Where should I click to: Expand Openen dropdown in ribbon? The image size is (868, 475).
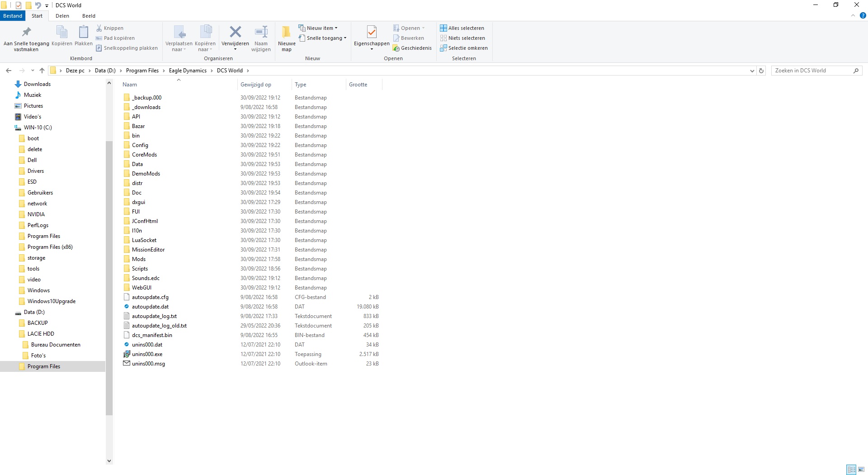coord(423,28)
